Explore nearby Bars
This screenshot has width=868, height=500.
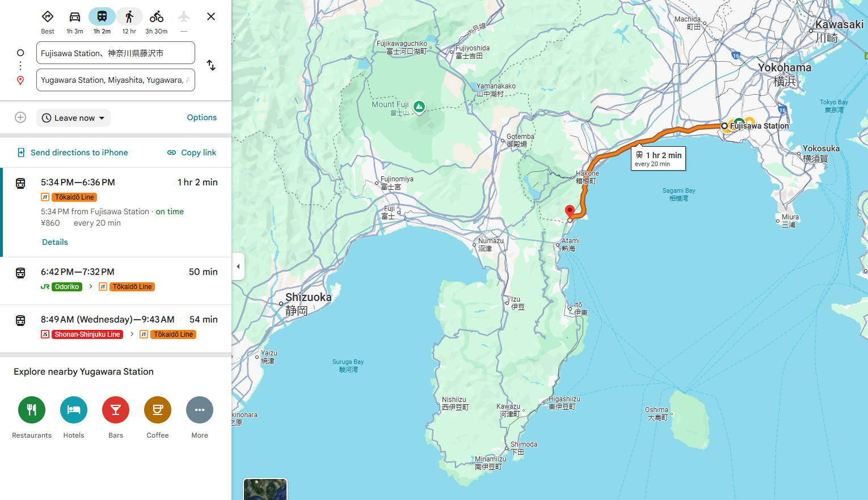116,410
